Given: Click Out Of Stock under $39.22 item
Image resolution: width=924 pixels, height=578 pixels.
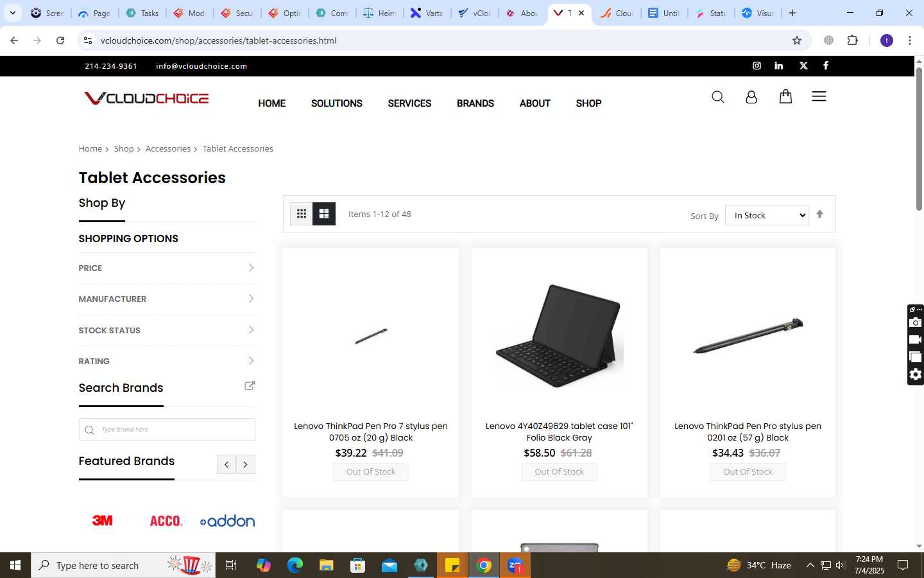Looking at the screenshot, I should point(371,471).
